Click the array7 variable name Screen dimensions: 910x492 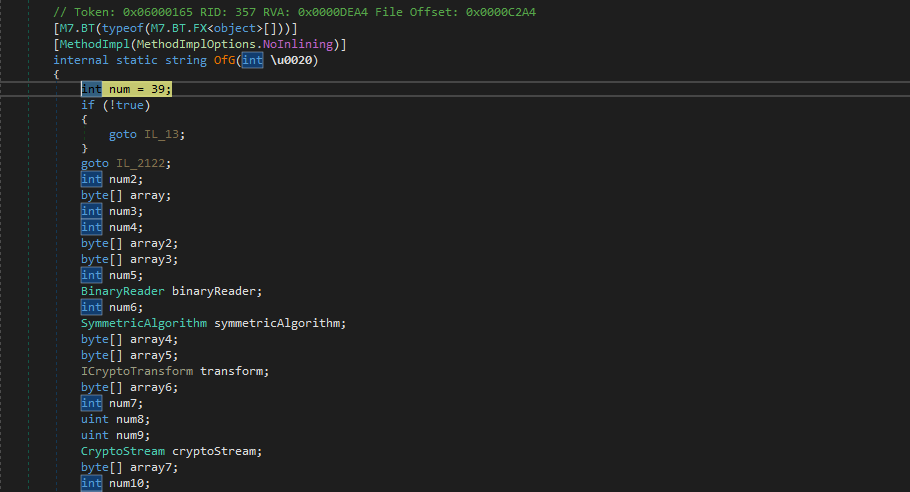coord(154,467)
